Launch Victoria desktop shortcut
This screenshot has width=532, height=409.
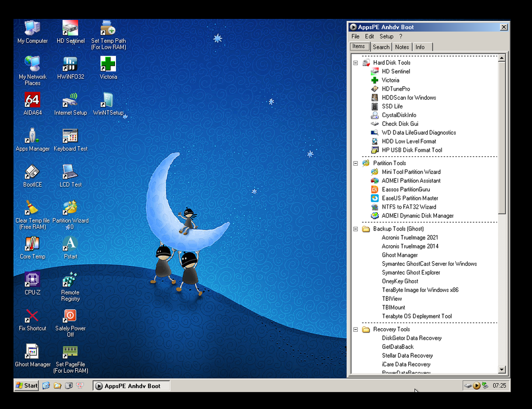point(108,67)
